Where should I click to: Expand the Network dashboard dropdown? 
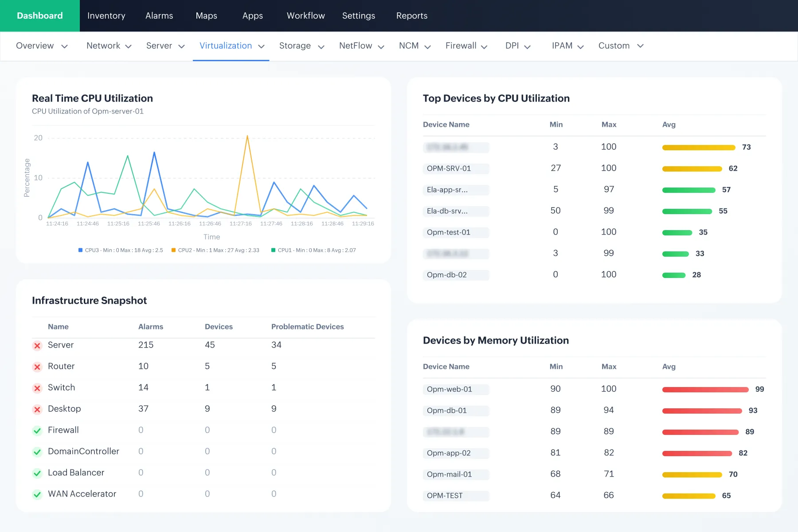point(109,46)
